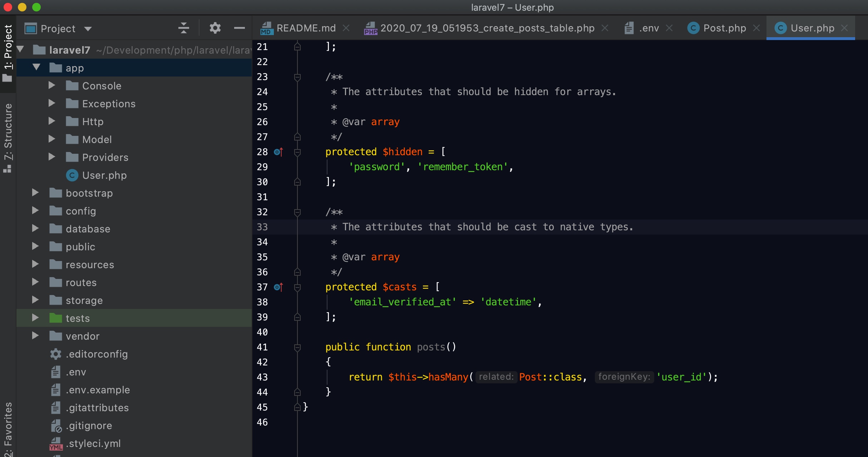The image size is (868, 457).
Task: Open the 1: Project tool window tab
Action: tap(8, 54)
